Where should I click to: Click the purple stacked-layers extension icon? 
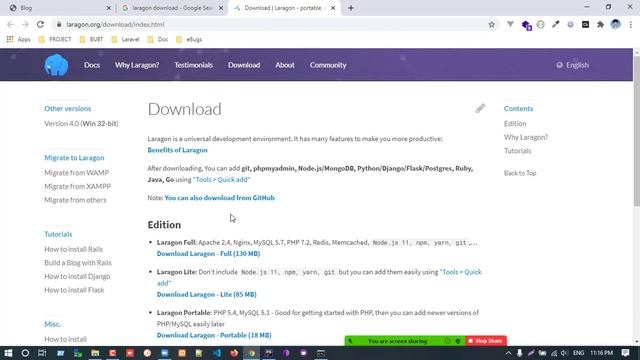point(526,25)
